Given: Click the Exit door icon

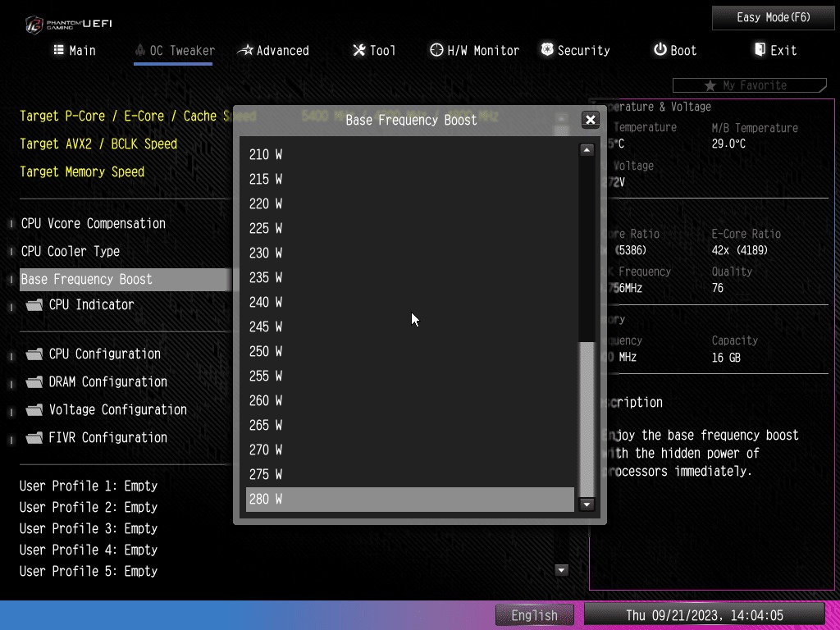Looking at the screenshot, I should coord(760,50).
